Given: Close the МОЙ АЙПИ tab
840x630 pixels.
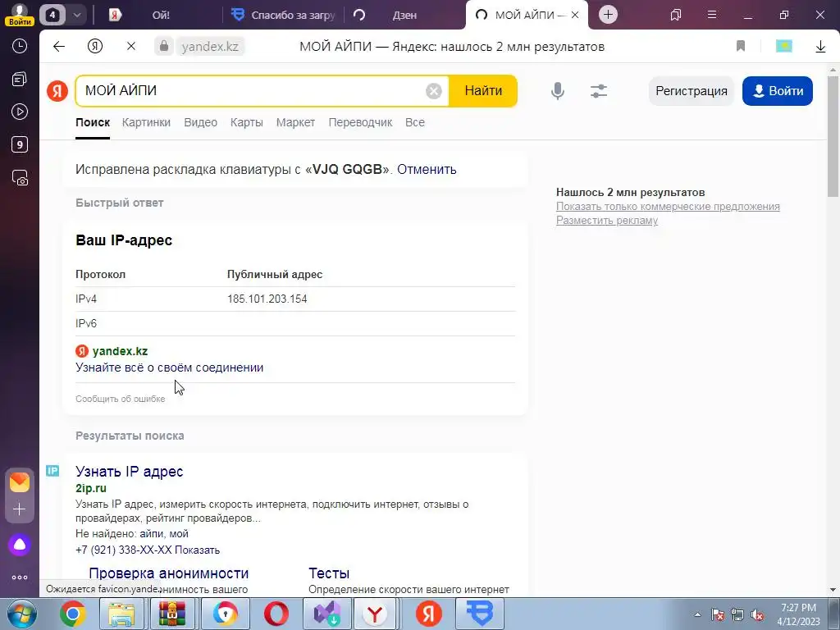Looking at the screenshot, I should click(575, 15).
